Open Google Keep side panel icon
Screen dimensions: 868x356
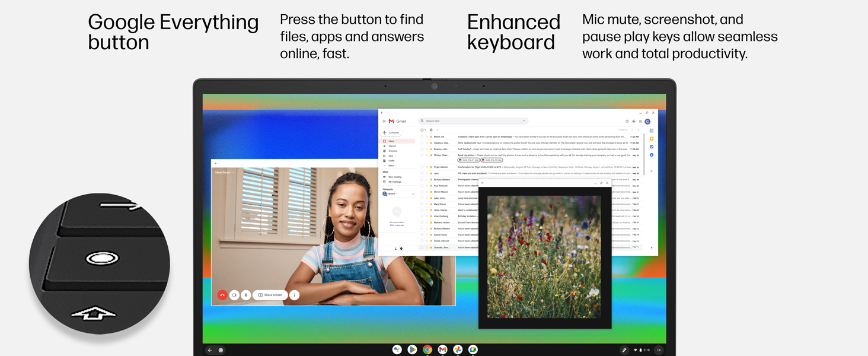tap(652, 139)
